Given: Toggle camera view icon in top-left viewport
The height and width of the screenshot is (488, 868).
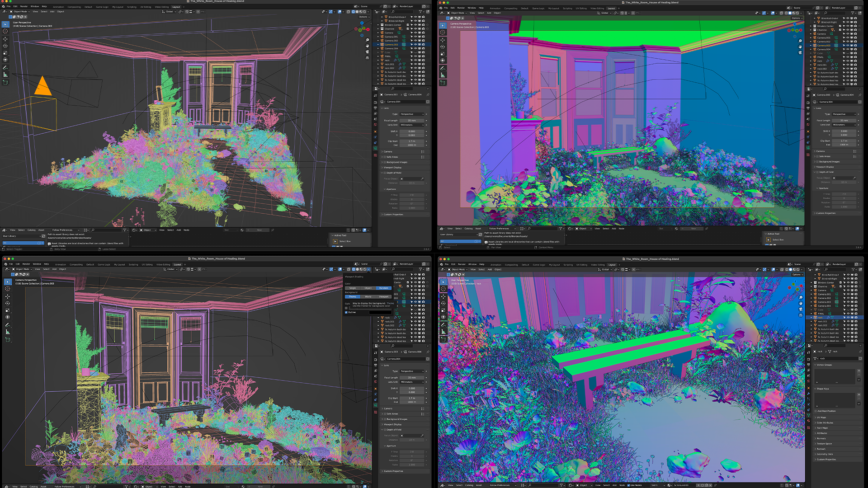Looking at the screenshot, I should pyautogui.click(x=367, y=52).
